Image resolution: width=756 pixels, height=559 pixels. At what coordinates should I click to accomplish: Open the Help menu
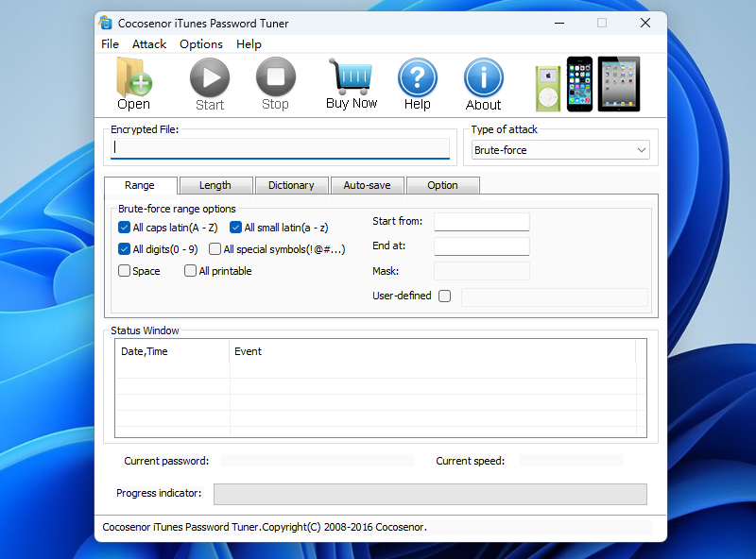(249, 44)
